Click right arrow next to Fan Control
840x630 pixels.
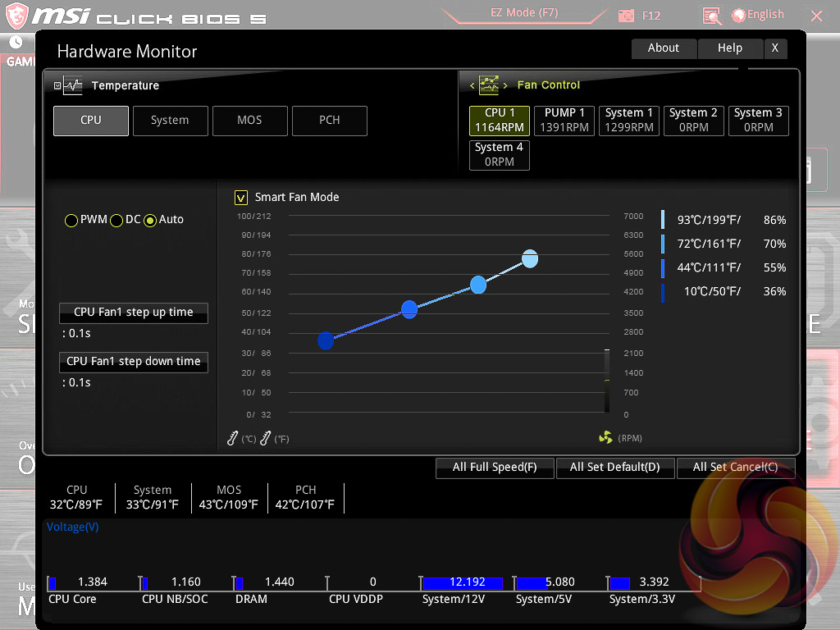(x=505, y=85)
